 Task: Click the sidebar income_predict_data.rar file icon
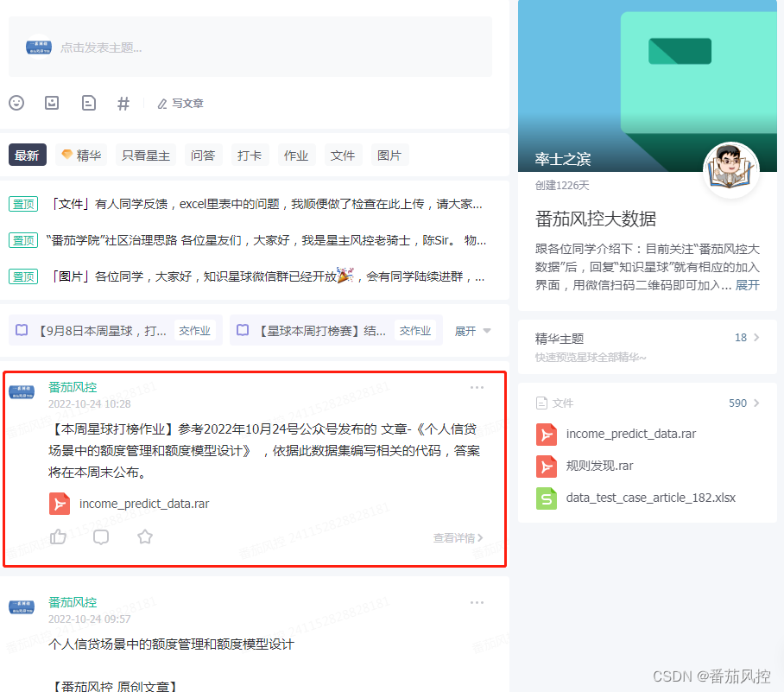coord(547,435)
